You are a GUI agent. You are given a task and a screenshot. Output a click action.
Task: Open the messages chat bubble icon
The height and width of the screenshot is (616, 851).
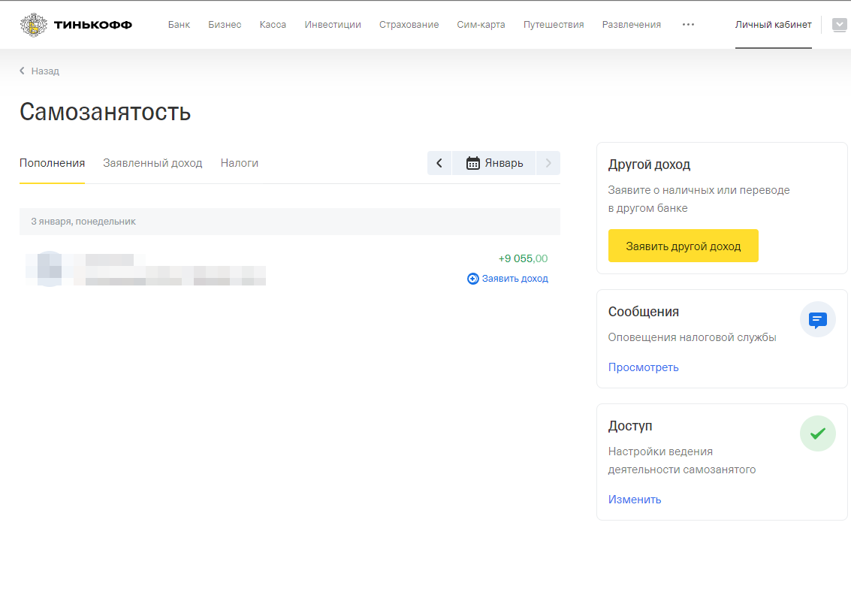(817, 320)
